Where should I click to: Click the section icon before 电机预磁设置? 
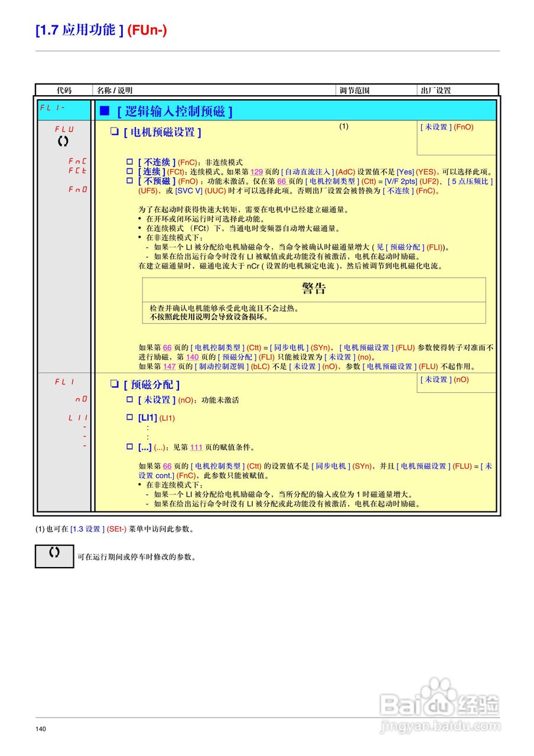[115, 131]
